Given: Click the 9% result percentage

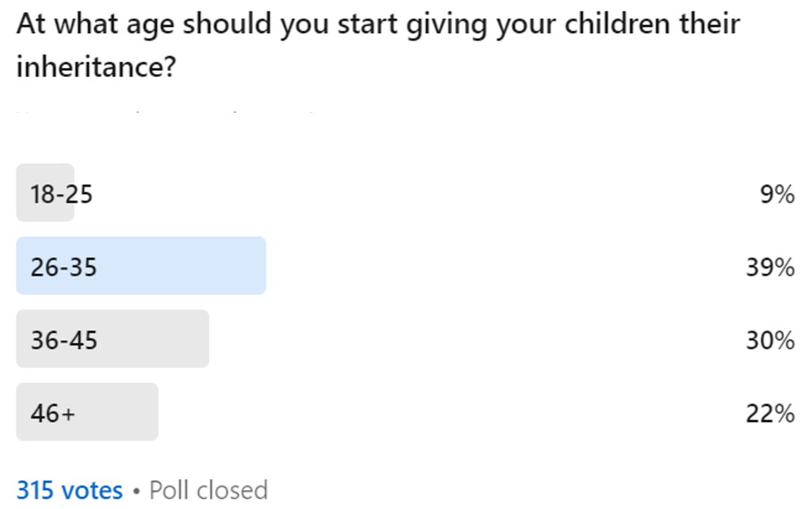Looking at the screenshot, I should 777,194.
